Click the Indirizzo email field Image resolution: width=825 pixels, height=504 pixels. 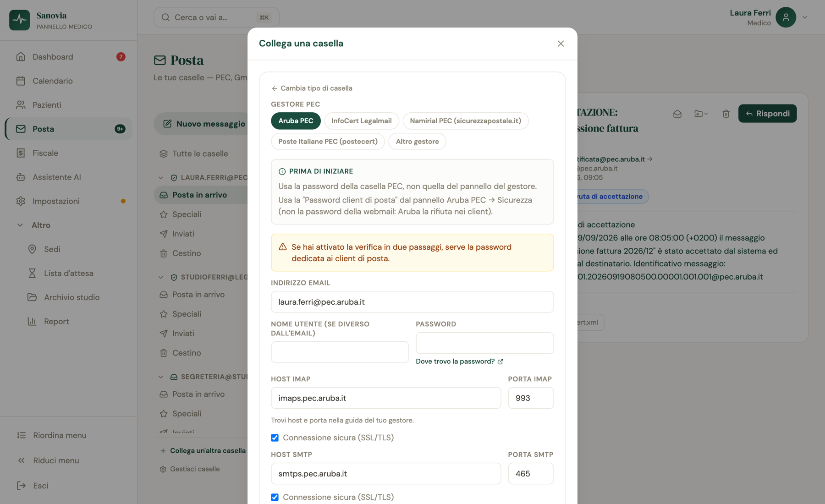(x=412, y=302)
